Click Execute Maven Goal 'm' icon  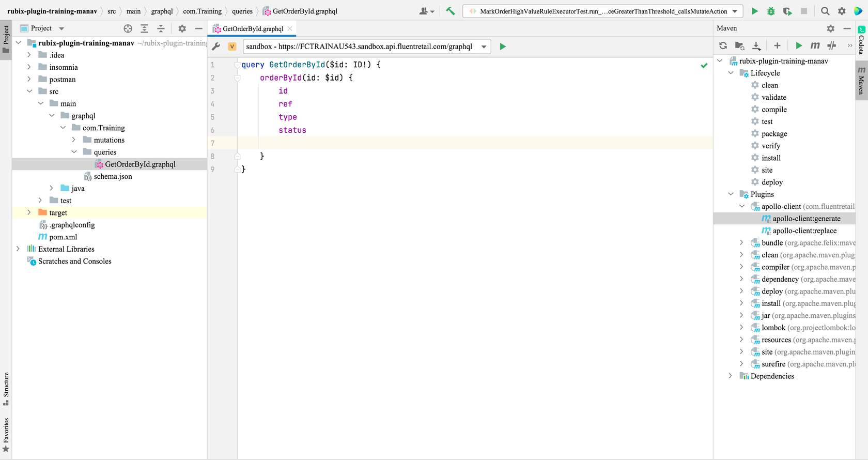click(x=815, y=45)
